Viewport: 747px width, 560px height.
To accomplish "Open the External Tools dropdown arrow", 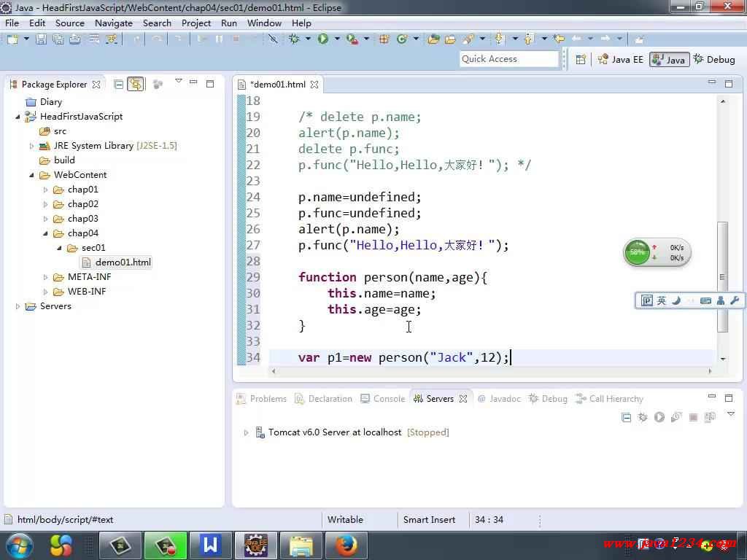I will click(x=366, y=39).
